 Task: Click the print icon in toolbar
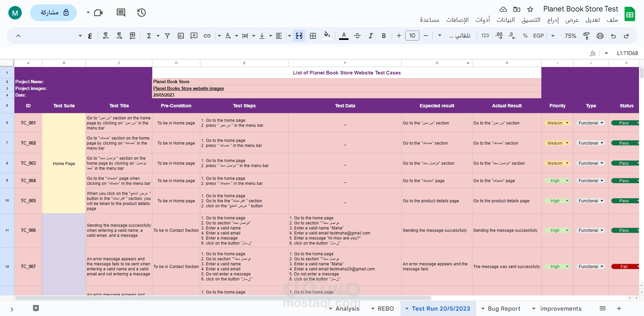tap(600, 36)
